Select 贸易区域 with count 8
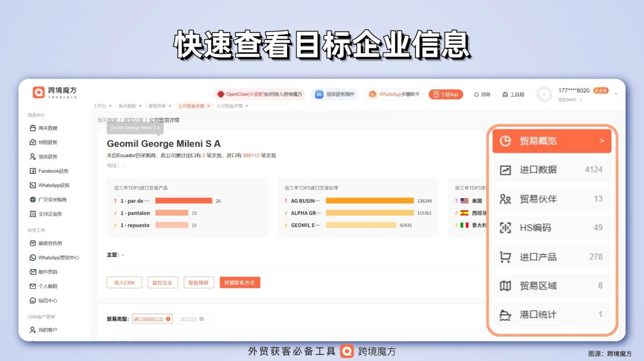Screen dimensions: 644x361 point(552,286)
